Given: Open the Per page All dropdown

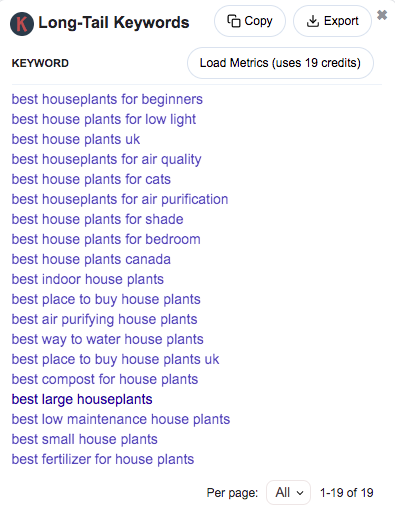Looking at the screenshot, I should point(288,492).
